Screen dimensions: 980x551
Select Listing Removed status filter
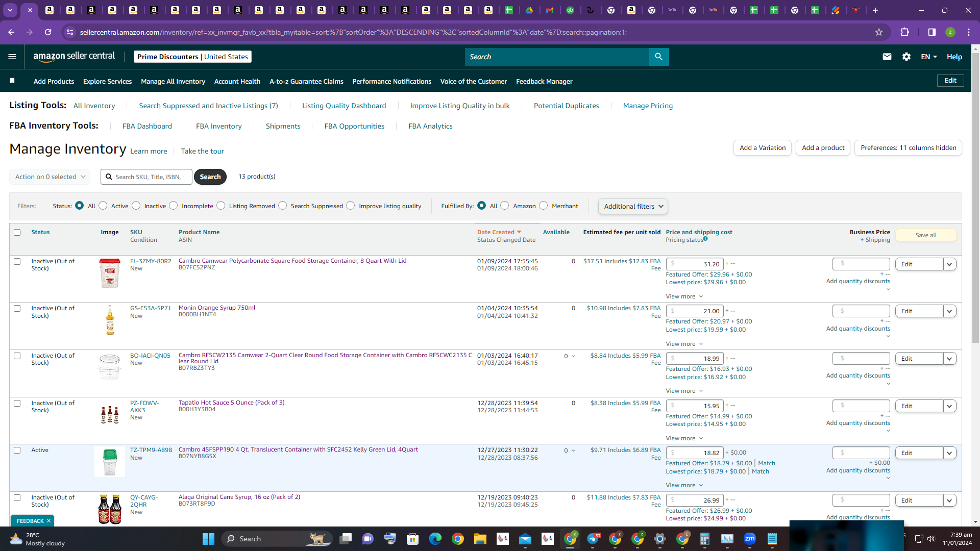(x=221, y=206)
